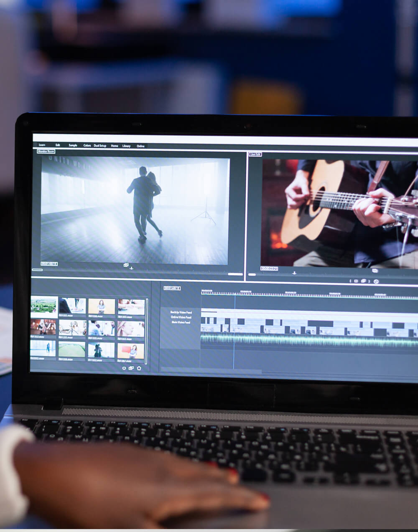Click the download arrow icon under Monitor Room
This screenshot has width=418, height=532.
coord(132,268)
